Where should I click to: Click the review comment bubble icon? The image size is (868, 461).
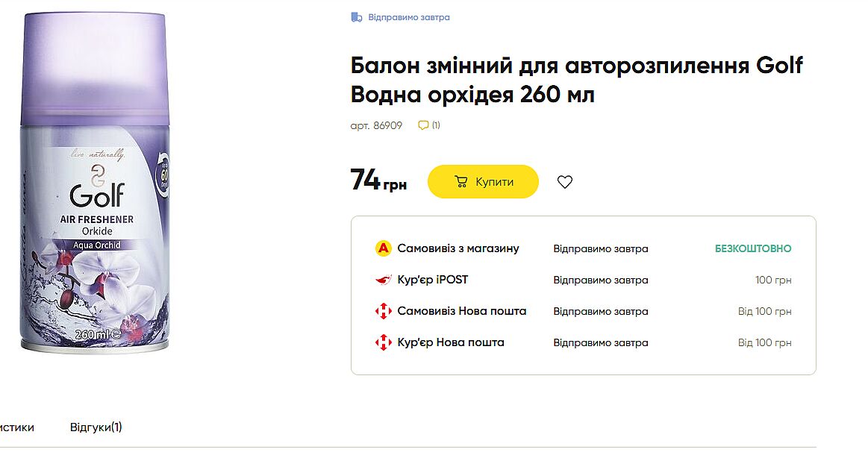click(x=423, y=125)
